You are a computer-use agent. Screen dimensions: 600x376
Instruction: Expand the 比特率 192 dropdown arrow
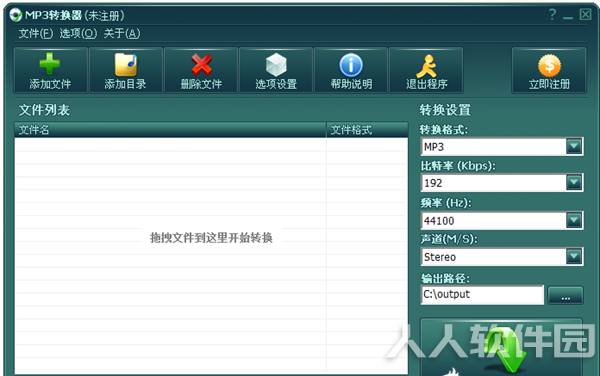click(x=574, y=182)
